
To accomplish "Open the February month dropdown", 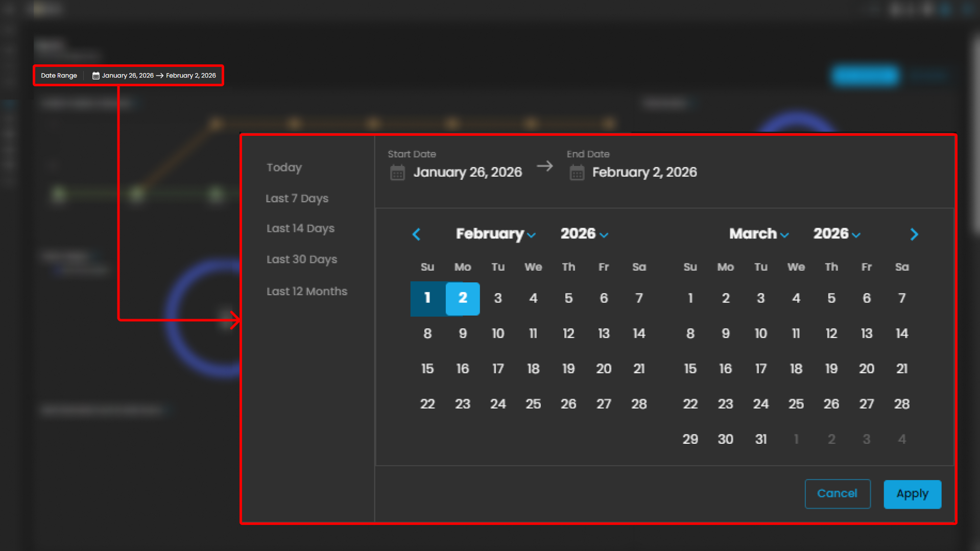I will point(495,234).
